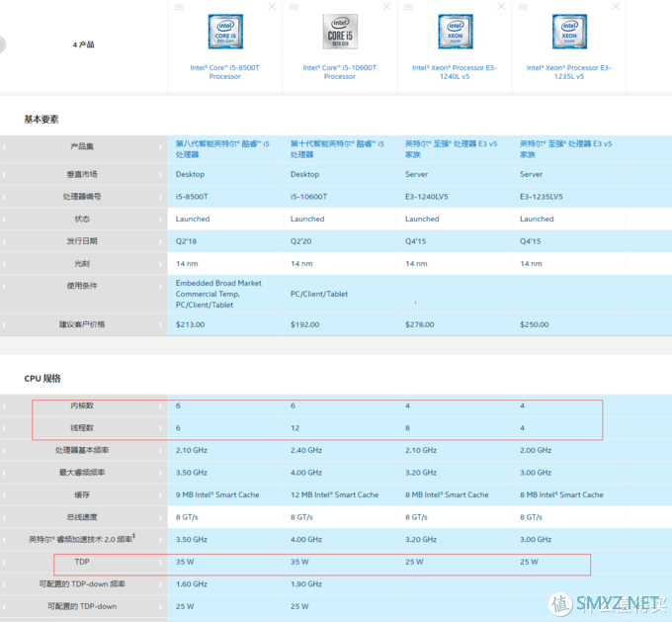Open the Intel Core i5-8500T Processor link
The width and height of the screenshot is (672, 622).
225,72
